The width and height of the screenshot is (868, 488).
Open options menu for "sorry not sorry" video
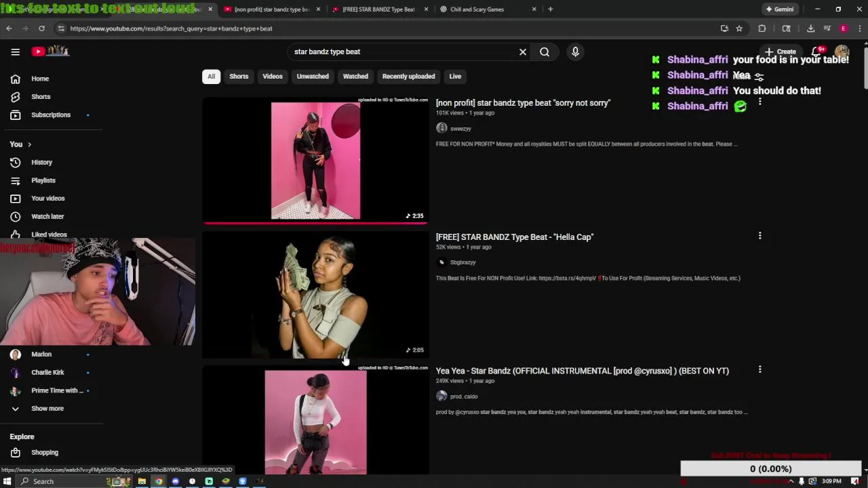[x=759, y=102]
